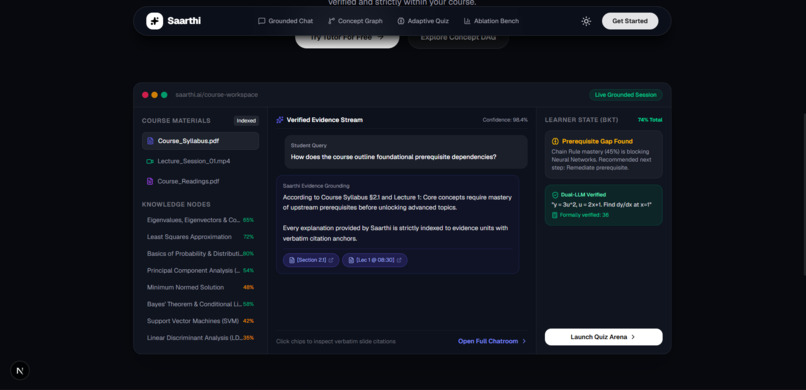This screenshot has height=390, width=806.
Task: Open Concept Graph nav item
Action: coord(355,21)
